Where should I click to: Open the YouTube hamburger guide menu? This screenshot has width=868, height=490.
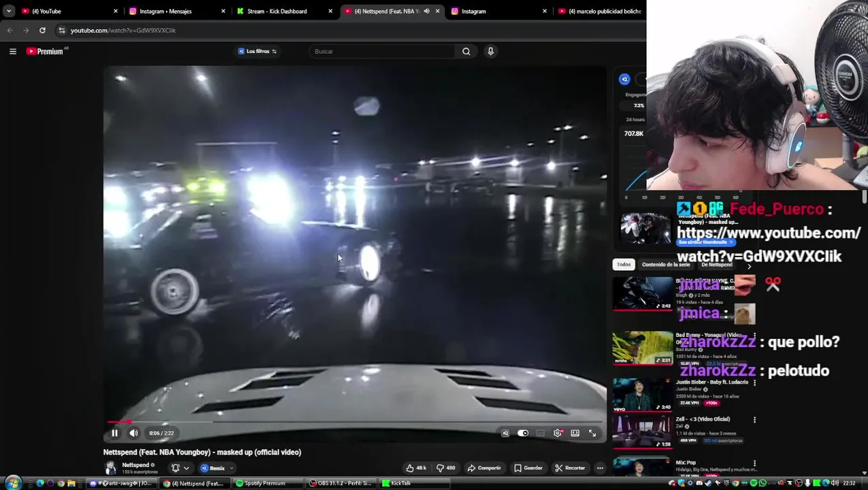[x=12, y=51]
